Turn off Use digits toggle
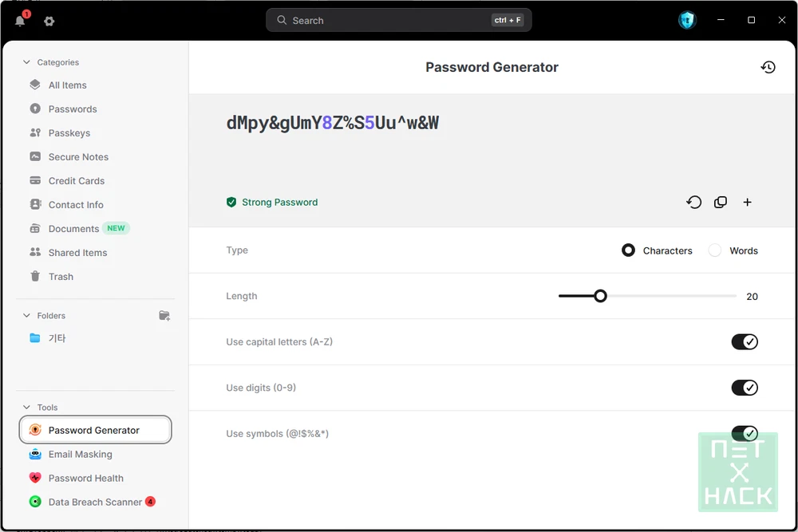The image size is (798, 532). [x=745, y=388]
